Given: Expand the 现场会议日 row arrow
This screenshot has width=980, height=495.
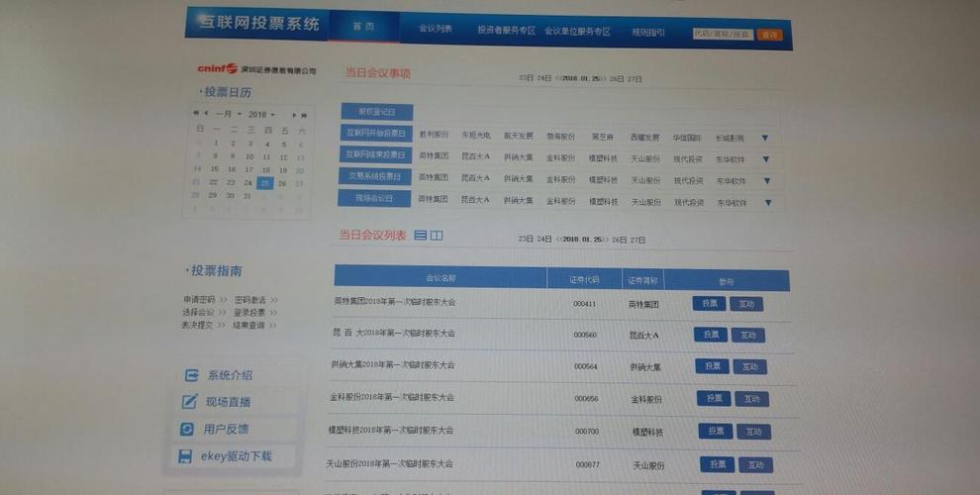Looking at the screenshot, I should coord(768,203).
